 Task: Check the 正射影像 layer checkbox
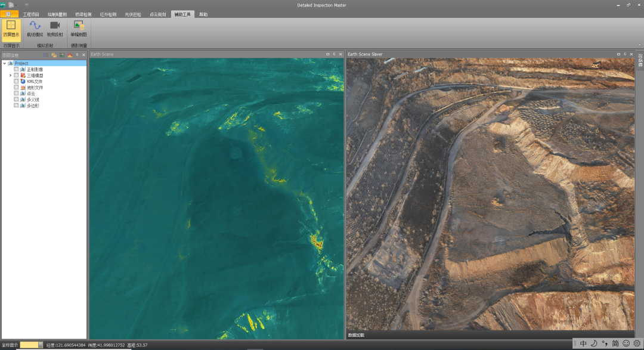[17, 69]
